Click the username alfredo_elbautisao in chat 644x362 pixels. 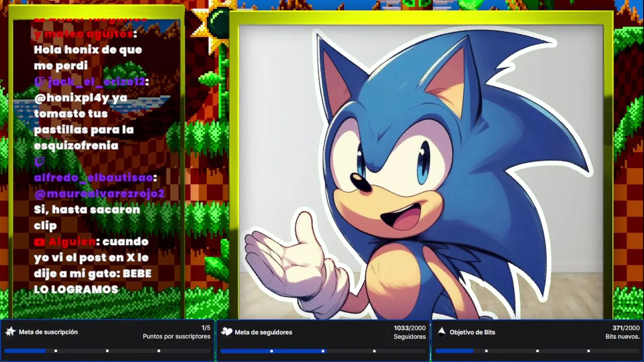(x=94, y=178)
